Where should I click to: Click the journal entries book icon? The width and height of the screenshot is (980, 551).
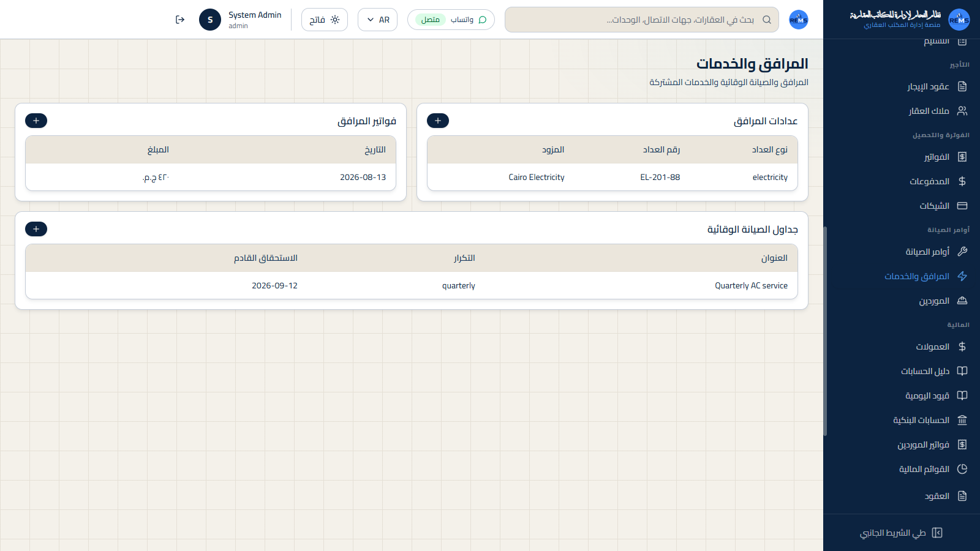pyautogui.click(x=962, y=395)
